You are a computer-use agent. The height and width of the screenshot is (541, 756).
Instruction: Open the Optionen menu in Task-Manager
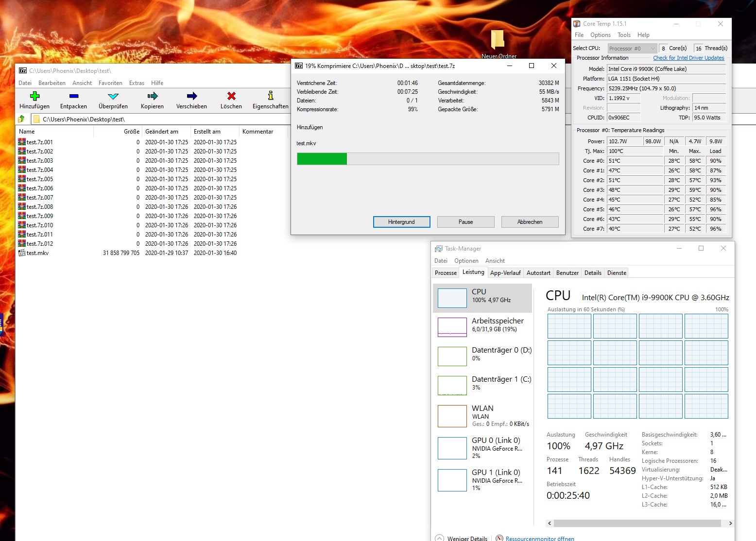466,261
